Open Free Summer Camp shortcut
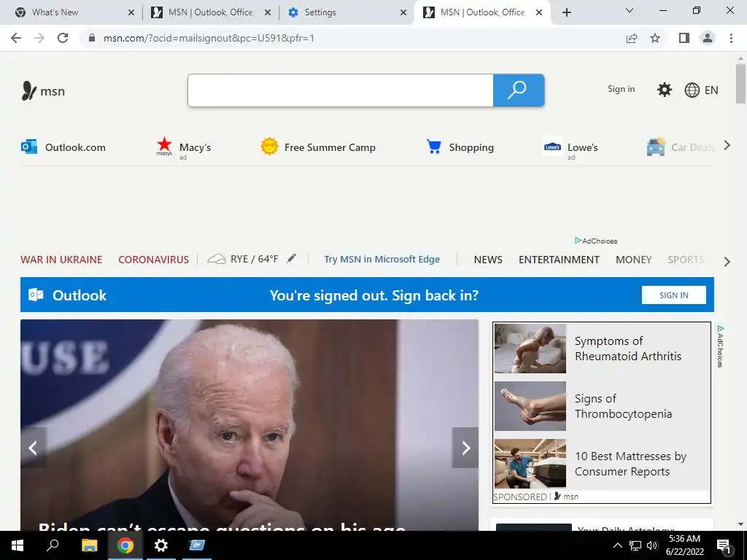This screenshot has width=747, height=560. pos(318,147)
